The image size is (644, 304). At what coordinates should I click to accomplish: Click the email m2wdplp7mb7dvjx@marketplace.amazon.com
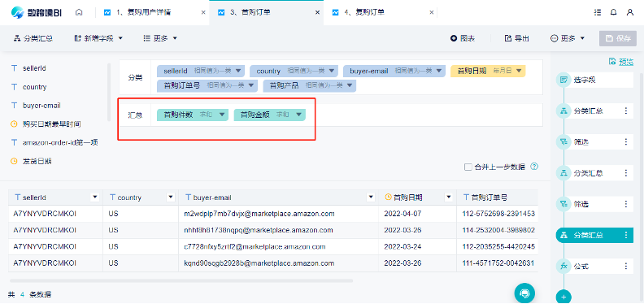click(259, 214)
